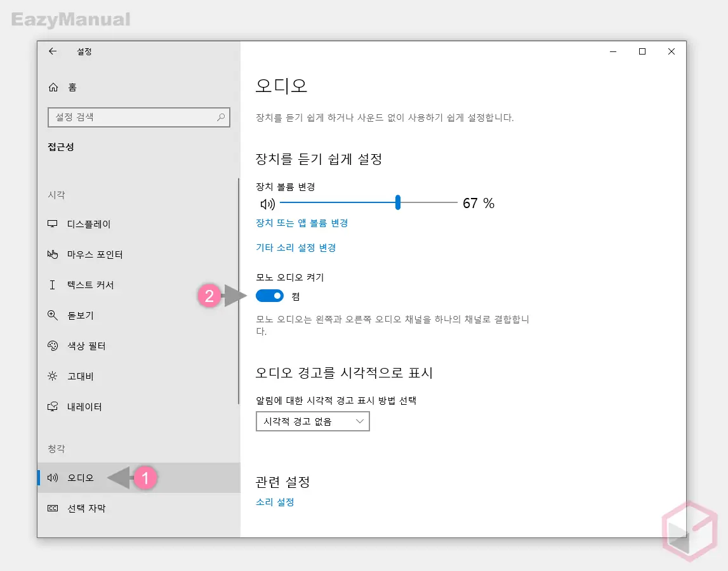Viewport: 728px width, 571px height.
Task: Open the 홈 home icon
Action: (x=53, y=88)
